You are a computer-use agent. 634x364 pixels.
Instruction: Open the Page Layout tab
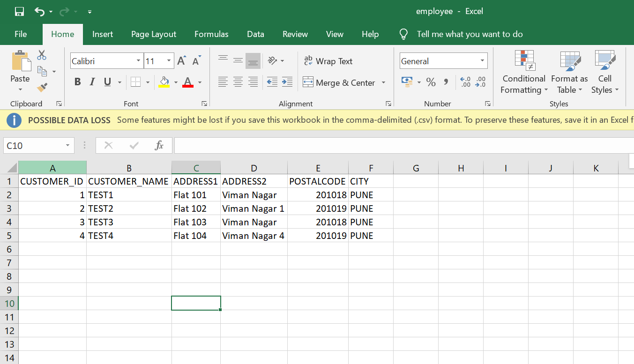(154, 34)
